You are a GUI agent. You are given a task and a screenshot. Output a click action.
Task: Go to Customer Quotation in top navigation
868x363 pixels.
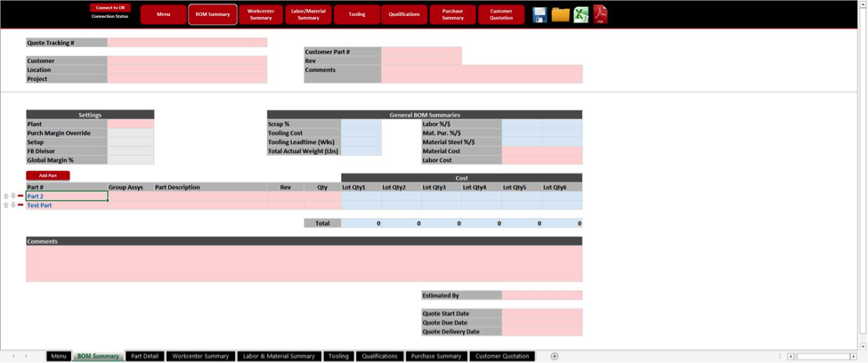(x=501, y=14)
